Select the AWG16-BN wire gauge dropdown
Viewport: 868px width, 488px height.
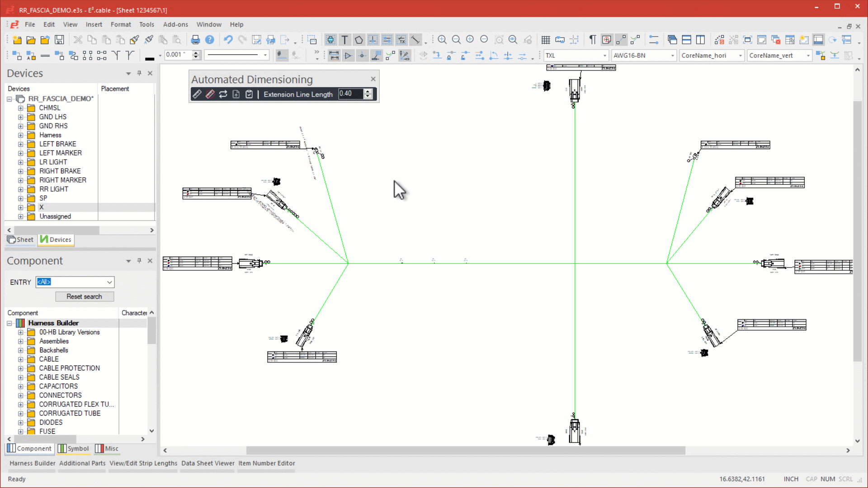coord(643,55)
